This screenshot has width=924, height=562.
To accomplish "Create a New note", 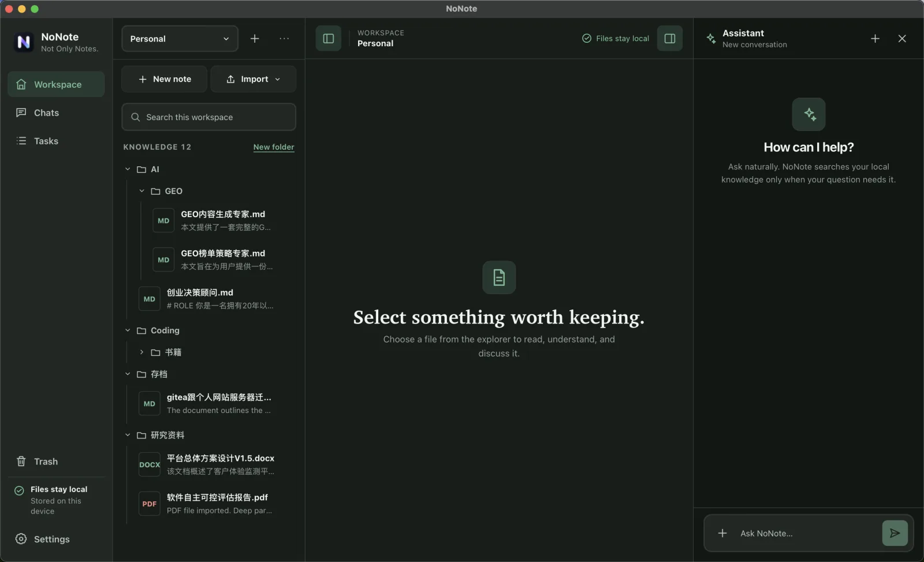I will pyautogui.click(x=164, y=79).
